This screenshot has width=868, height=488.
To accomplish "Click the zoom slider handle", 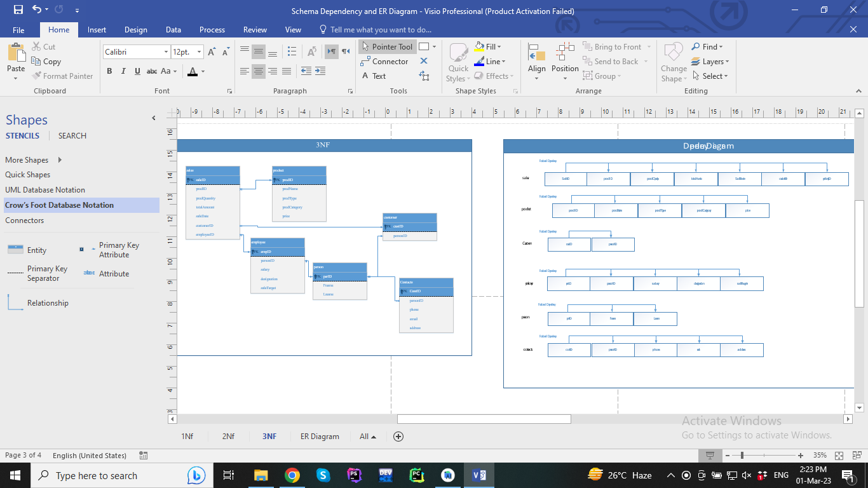I will [x=742, y=456].
